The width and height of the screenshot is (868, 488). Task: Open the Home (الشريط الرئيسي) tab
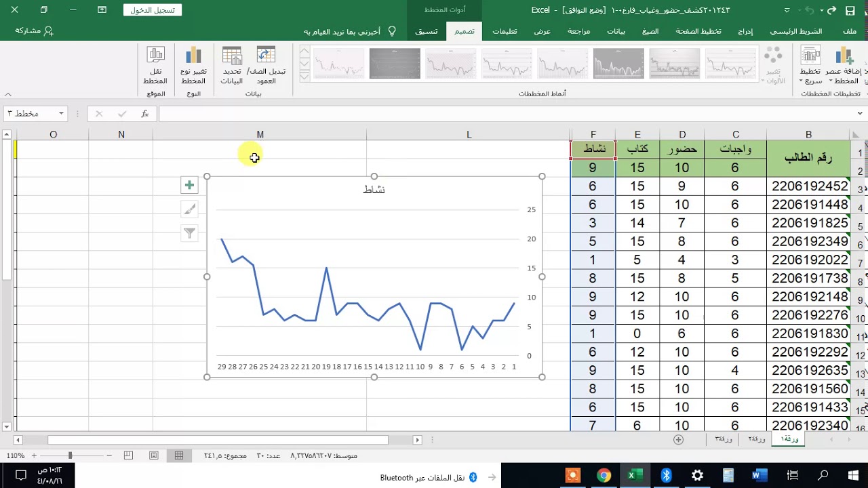(x=795, y=31)
